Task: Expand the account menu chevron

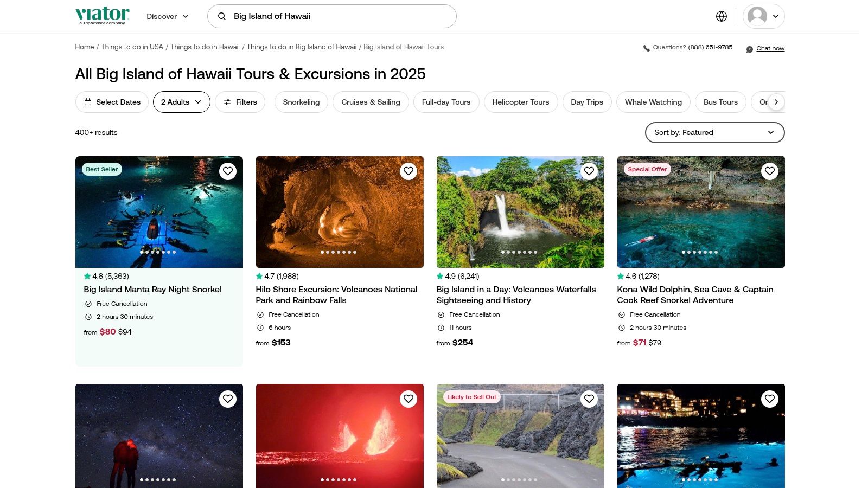Action: pos(776,16)
